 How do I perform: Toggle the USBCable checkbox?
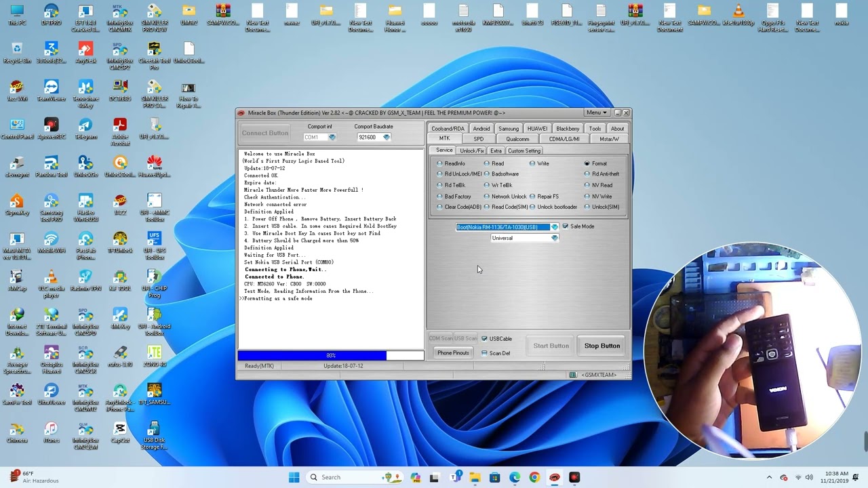(x=496, y=339)
